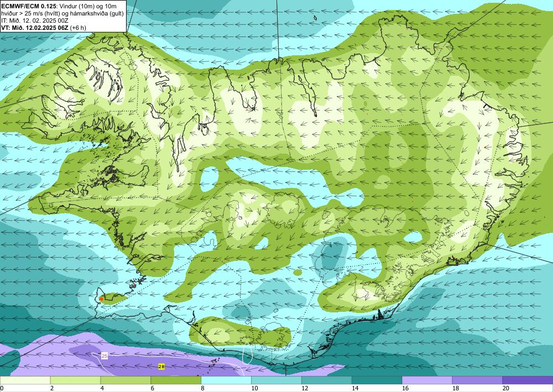Click the legend scale value "0"
The height and width of the screenshot is (392, 553).
pyautogui.click(x=2, y=388)
